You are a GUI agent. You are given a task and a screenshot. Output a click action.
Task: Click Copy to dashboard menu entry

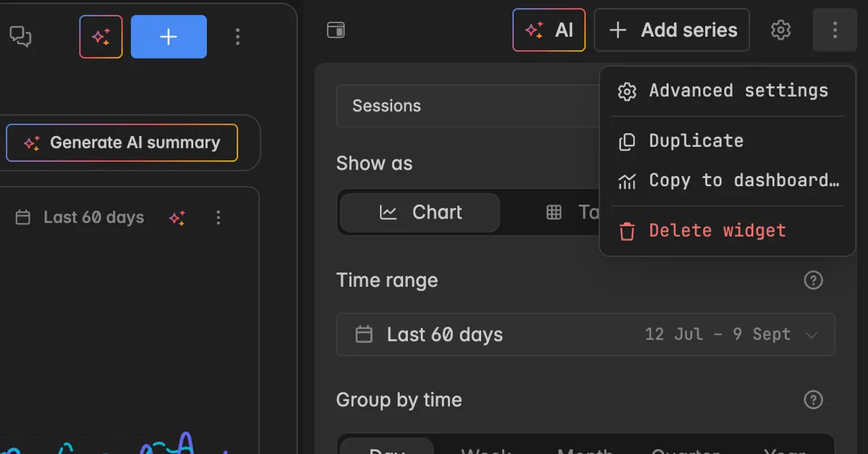[x=727, y=181]
